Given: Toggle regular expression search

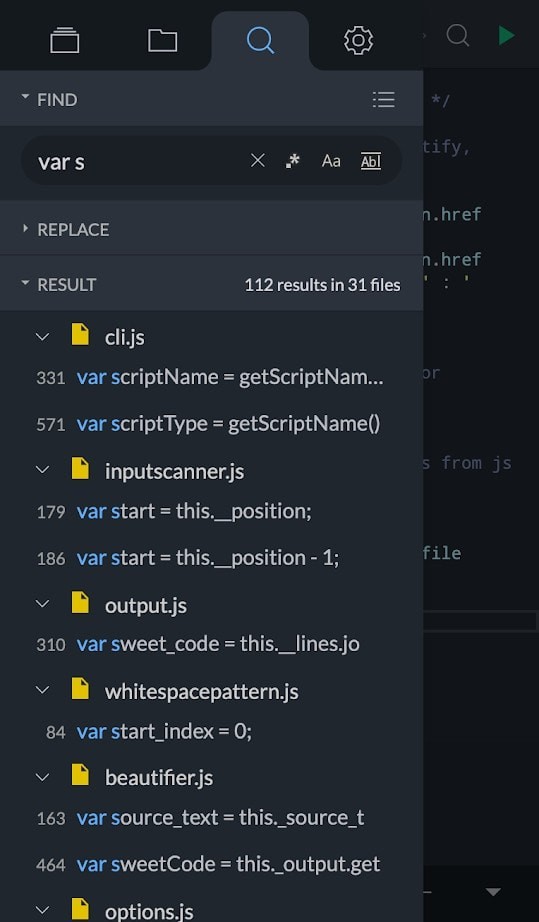Looking at the screenshot, I should tap(293, 161).
